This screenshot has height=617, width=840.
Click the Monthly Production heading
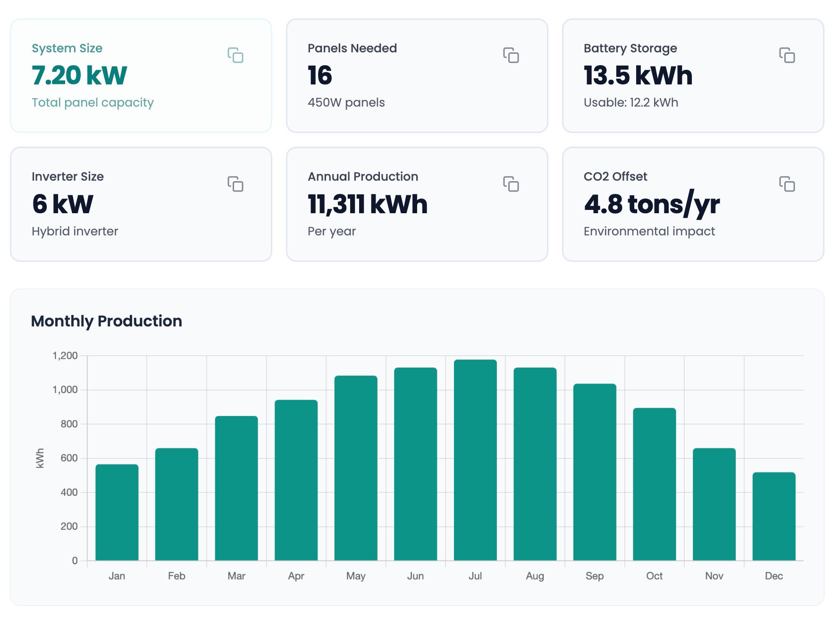tap(106, 321)
